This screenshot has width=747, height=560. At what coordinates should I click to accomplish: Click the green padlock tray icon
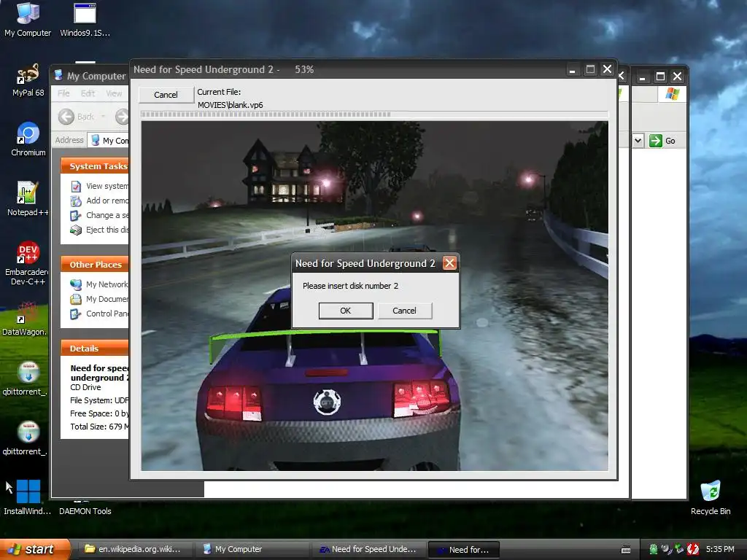[x=653, y=549]
